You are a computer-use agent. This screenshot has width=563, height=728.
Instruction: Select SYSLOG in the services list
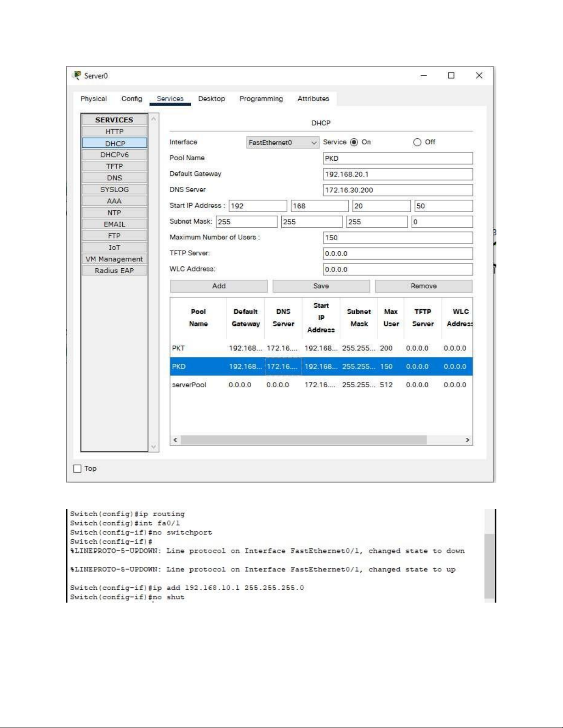point(114,189)
